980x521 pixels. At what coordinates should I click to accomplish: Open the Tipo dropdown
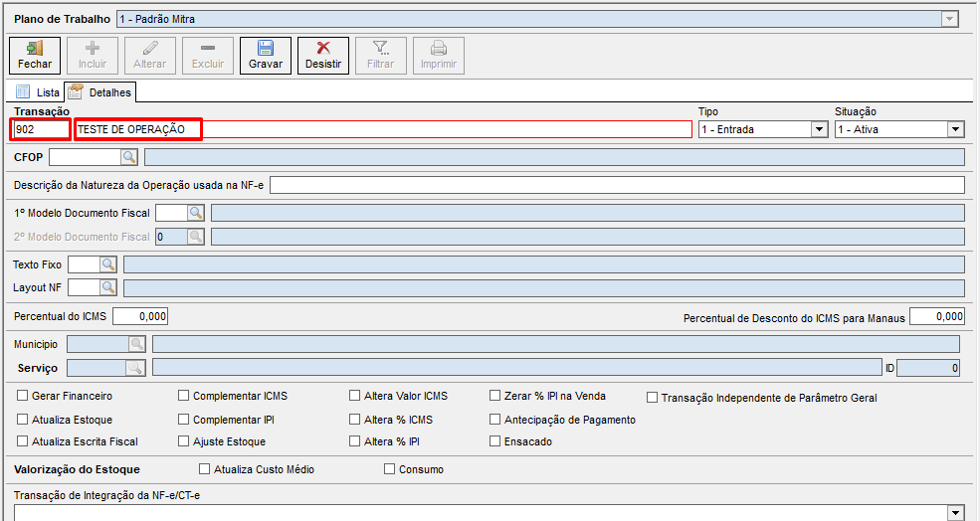[x=819, y=129]
